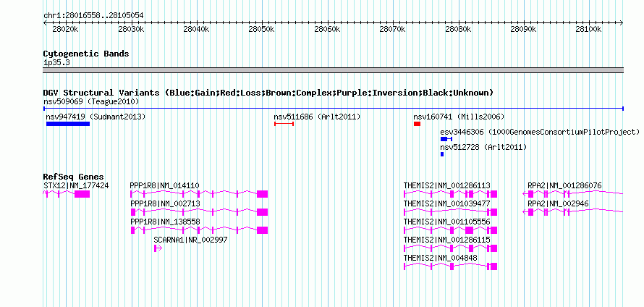The image size is (644, 307).
Task: Click the gray 1p35.3 cytoband bar
Action: tap(334, 70)
